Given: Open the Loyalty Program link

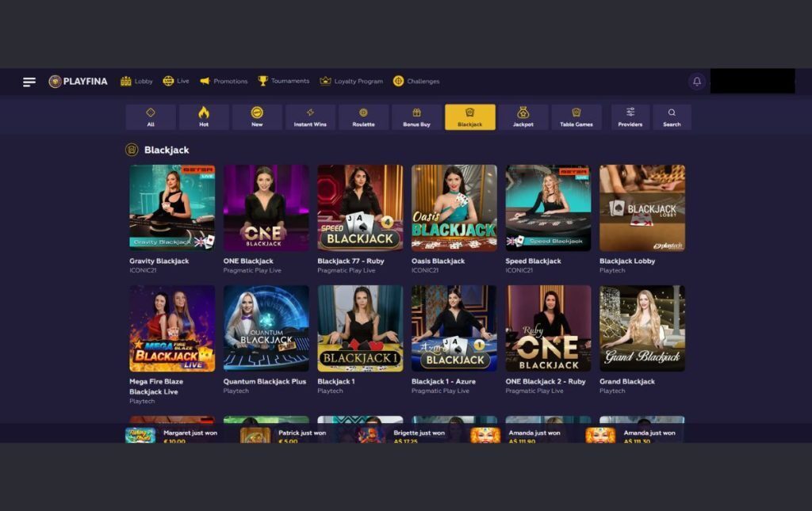Looking at the screenshot, I should [351, 81].
